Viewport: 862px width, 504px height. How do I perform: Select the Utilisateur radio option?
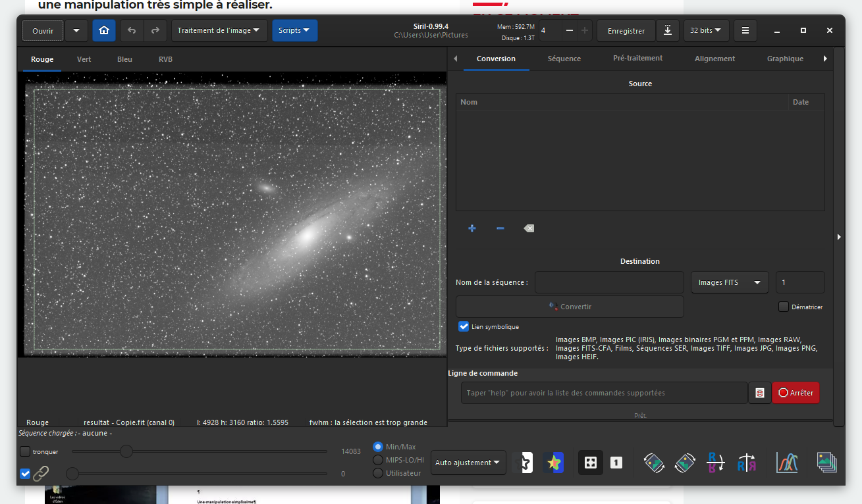click(x=378, y=473)
